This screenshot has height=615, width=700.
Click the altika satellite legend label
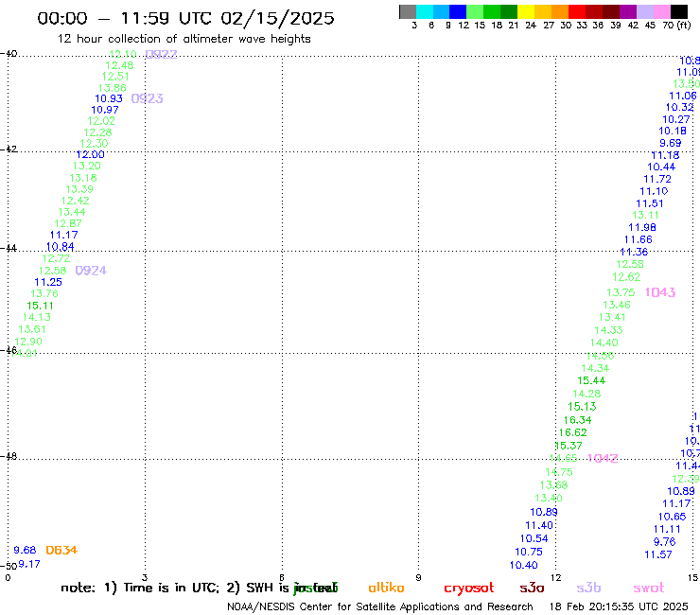(x=386, y=588)
